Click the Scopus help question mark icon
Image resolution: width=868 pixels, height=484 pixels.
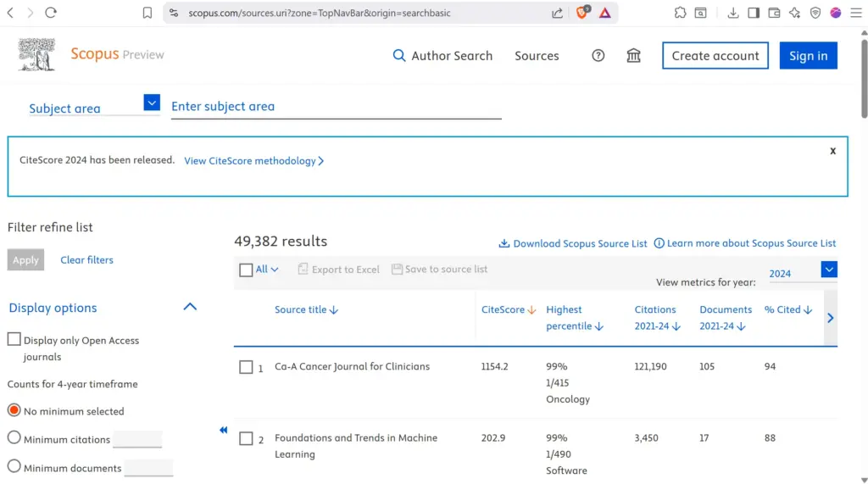point(598,56)
